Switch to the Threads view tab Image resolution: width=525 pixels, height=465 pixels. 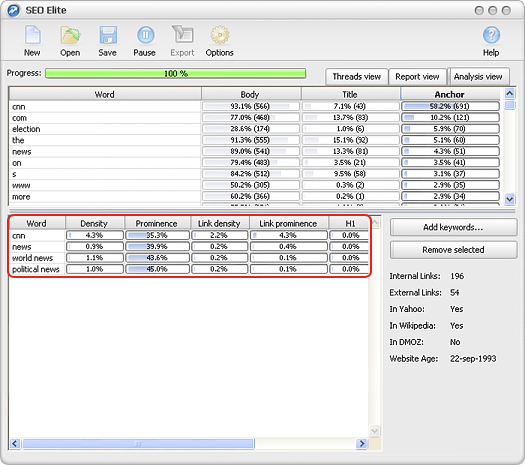tap(357, 77)
